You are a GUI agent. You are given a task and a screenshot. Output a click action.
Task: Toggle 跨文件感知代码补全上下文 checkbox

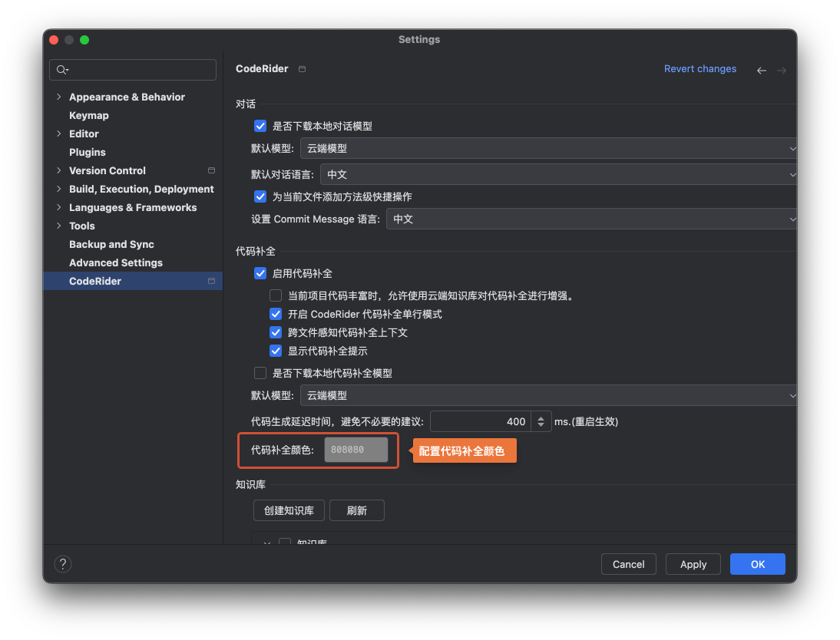click(276, 332)
